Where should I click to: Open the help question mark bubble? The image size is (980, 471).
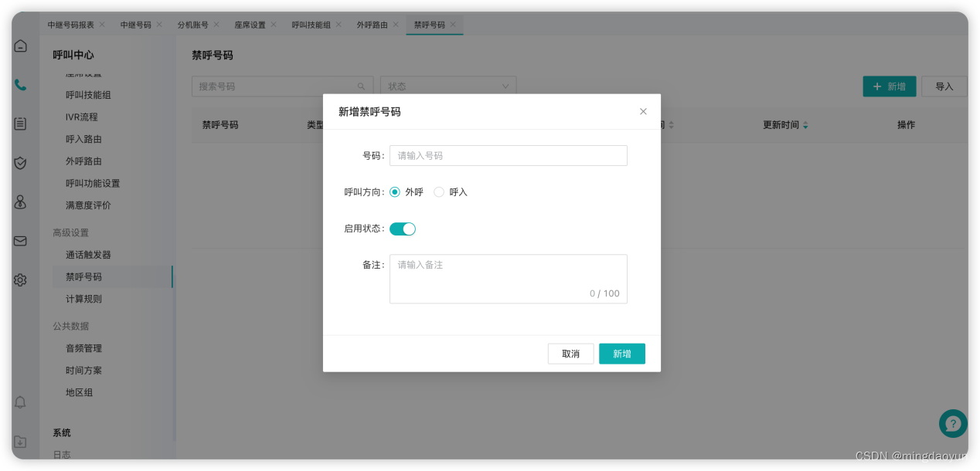[x=952, y=423]
